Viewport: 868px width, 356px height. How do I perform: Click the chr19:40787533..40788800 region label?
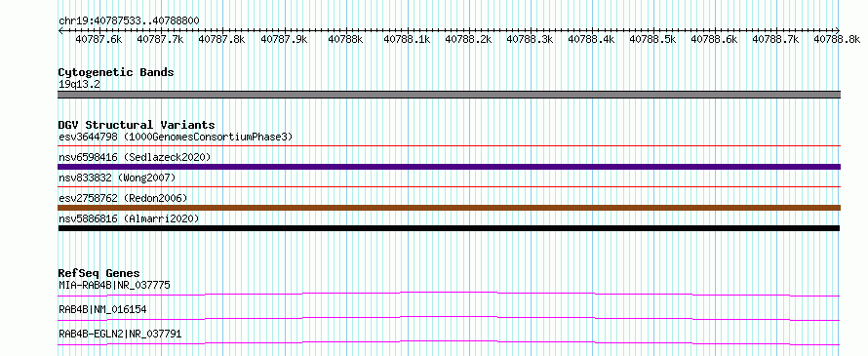pyautogui.click(x=129, y=20)
